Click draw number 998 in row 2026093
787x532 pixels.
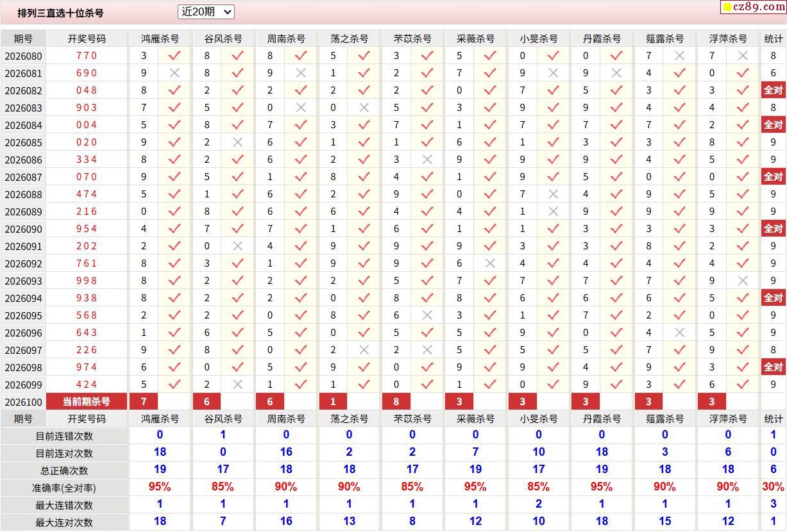87,281
